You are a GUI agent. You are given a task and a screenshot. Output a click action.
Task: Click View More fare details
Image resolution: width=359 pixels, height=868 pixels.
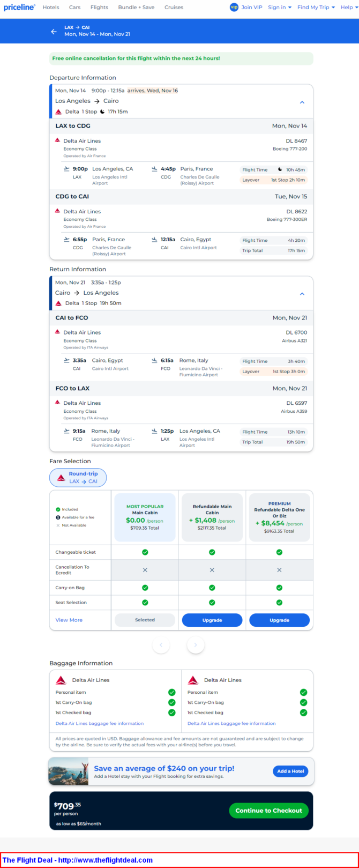point(69,620)
